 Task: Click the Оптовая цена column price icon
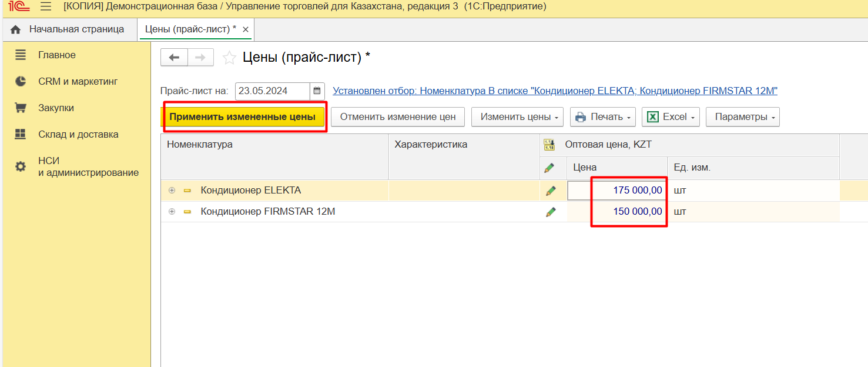coord(549,145)
